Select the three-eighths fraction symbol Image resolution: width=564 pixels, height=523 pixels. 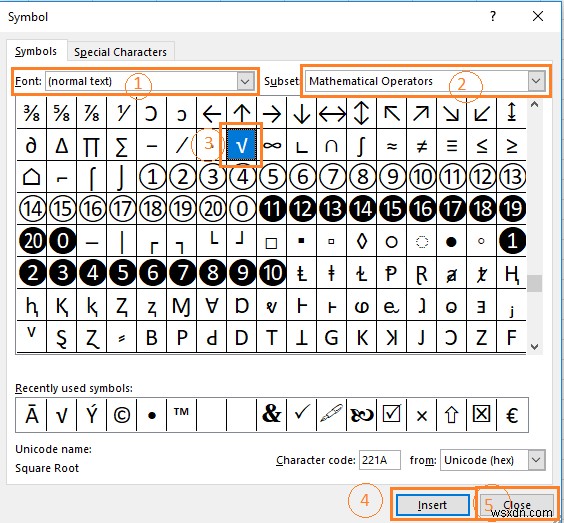[32, 113]
